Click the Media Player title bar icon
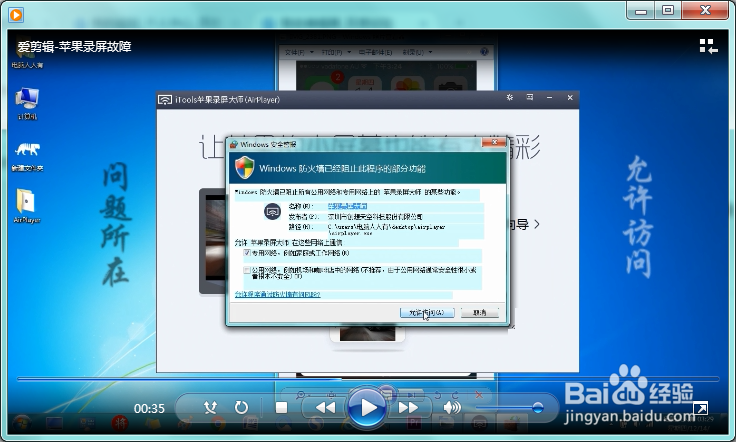This screenshot has width=736, height=442. (x=16, y=15)
